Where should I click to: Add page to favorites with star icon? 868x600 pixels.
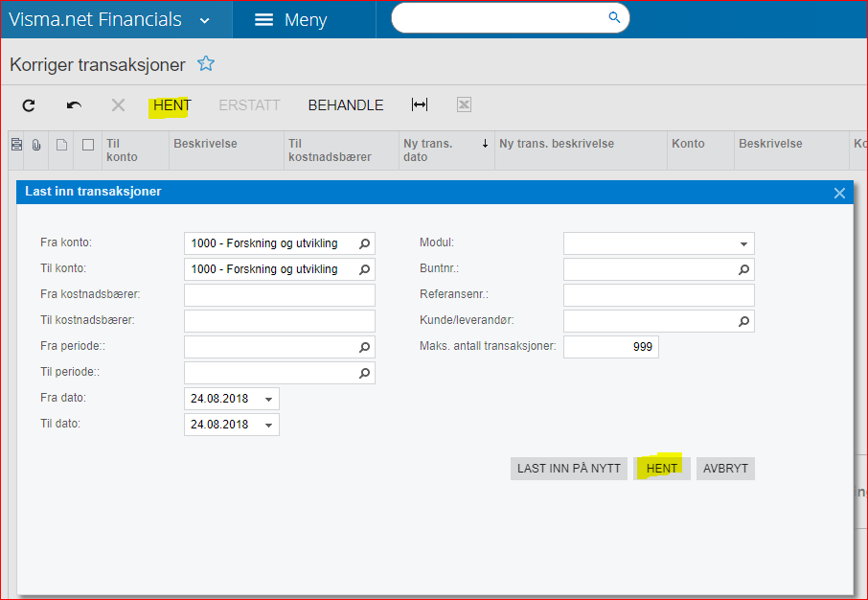tap(206, 63)
